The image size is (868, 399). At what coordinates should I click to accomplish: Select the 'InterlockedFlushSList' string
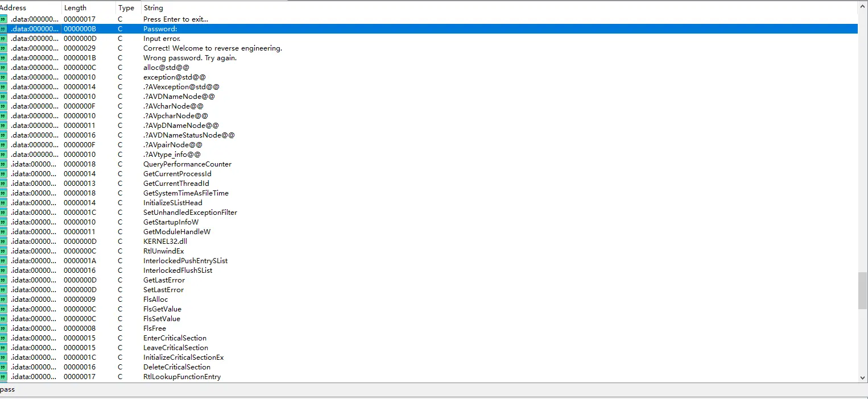(x=178, y=271)
